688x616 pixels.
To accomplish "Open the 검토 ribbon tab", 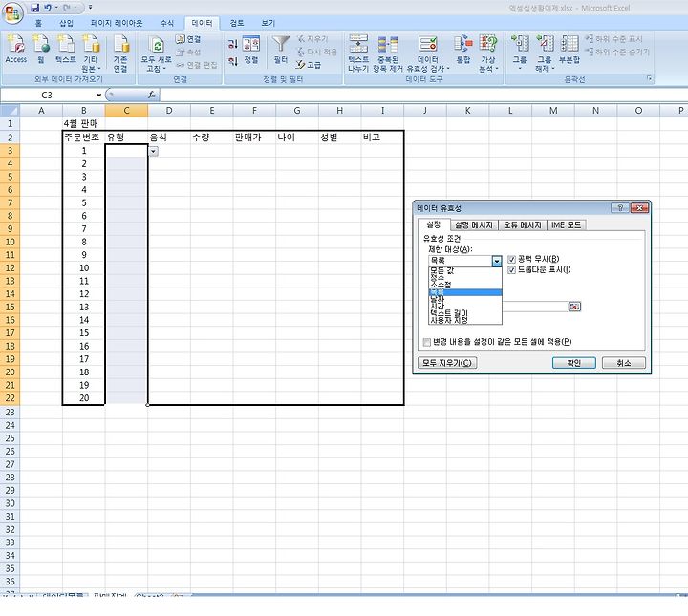I will (x=237, y=23).
